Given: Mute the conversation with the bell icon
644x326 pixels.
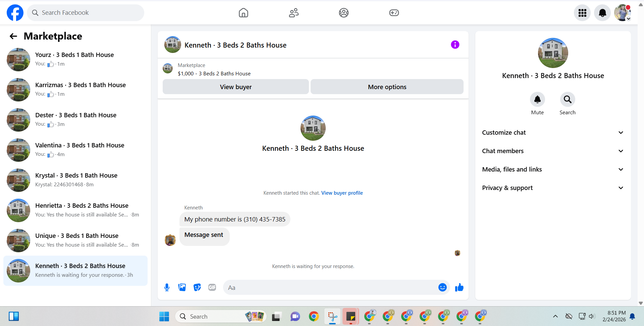Looking at the screenshot, I should click(537, 100).
